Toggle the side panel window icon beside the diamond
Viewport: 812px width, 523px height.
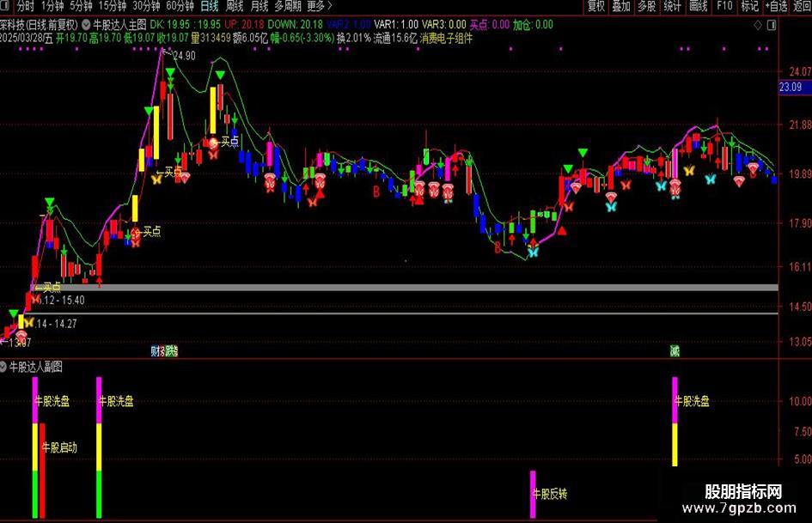click(x=772, y=25)
